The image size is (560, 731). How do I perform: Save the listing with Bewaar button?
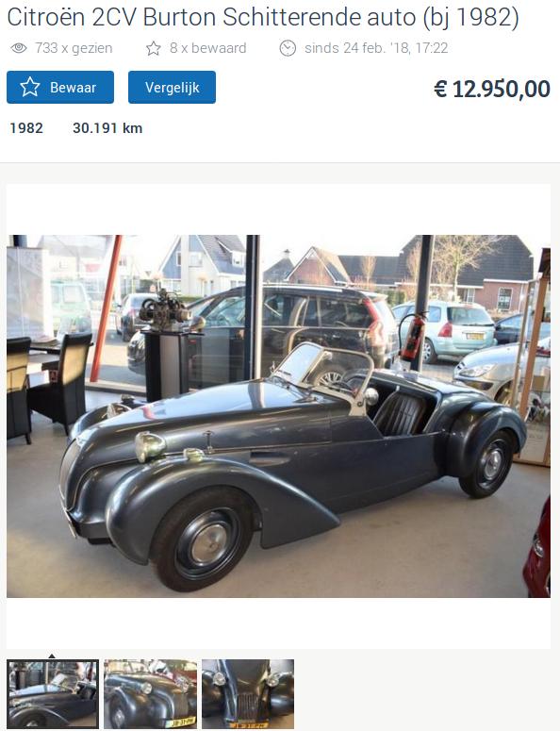tap(60, 87)
